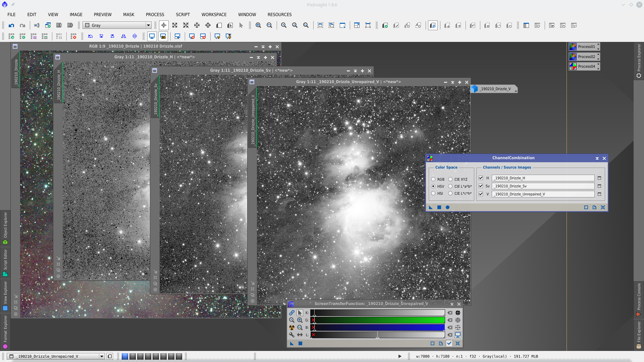Click the Undo arrow in the main toolbar
This screenshot has width=644, height=362.
point(11,25)
